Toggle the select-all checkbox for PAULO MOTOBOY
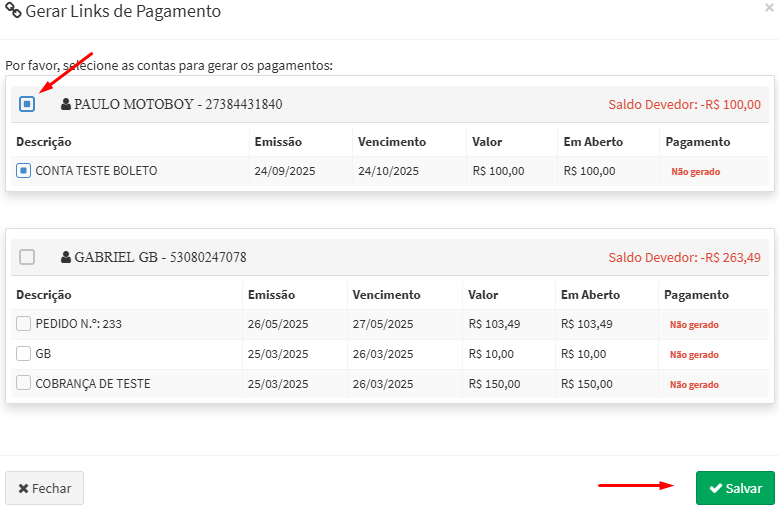Image resolution: width=779 pixels, height=513 pixels. tap(27, 104)
